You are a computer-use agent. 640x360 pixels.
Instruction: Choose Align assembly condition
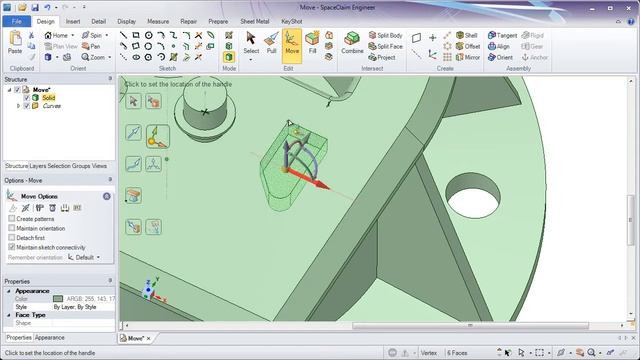(499, 47)
